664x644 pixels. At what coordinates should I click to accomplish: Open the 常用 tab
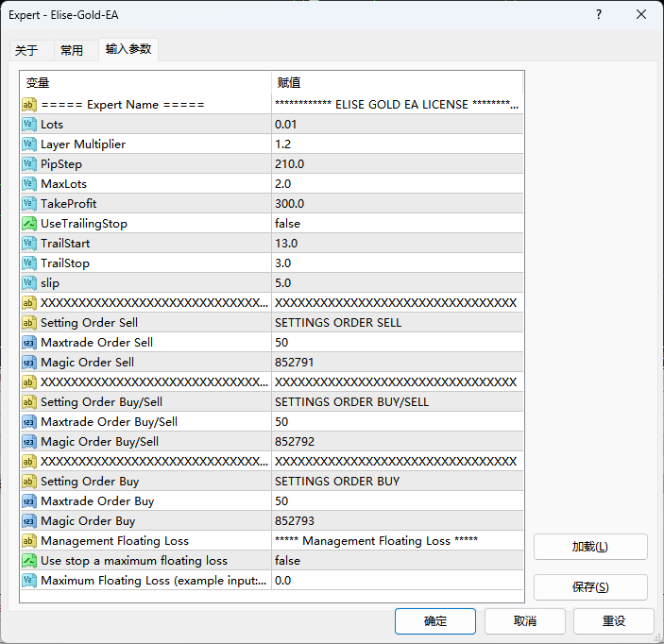[72, 51]
